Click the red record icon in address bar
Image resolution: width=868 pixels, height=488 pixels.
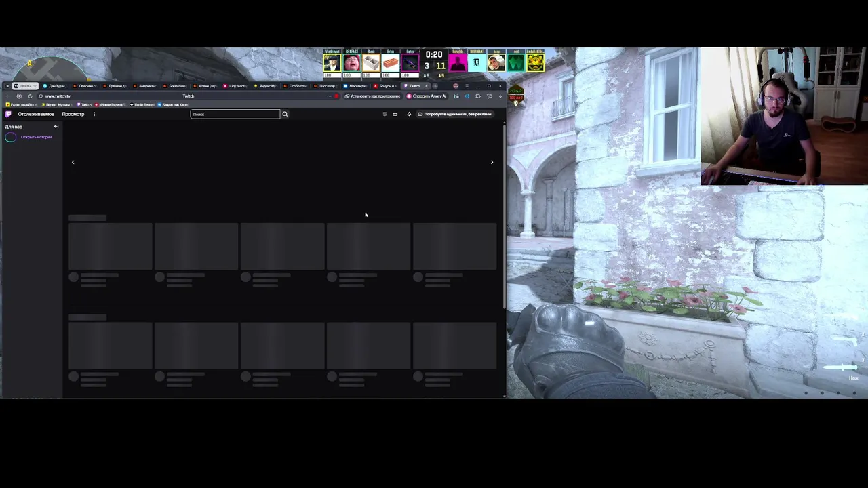coord(336,96)
